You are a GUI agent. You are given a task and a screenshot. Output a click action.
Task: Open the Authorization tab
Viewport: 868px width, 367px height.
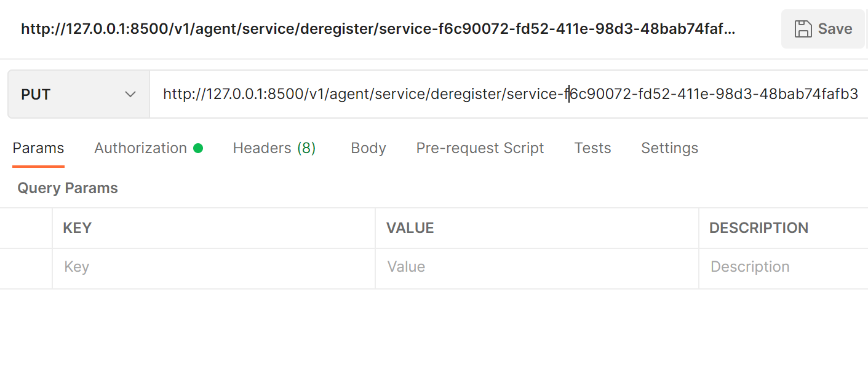click(x=140, y=148)
